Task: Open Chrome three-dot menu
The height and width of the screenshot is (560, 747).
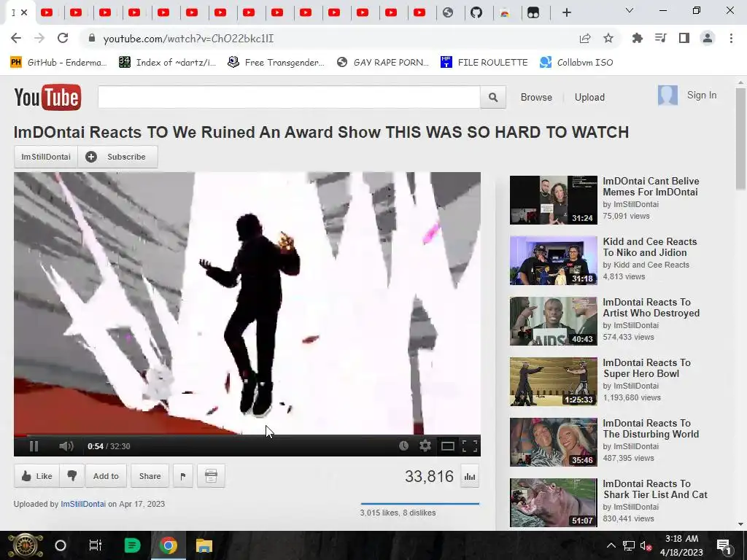Action: tap(731, 38)
